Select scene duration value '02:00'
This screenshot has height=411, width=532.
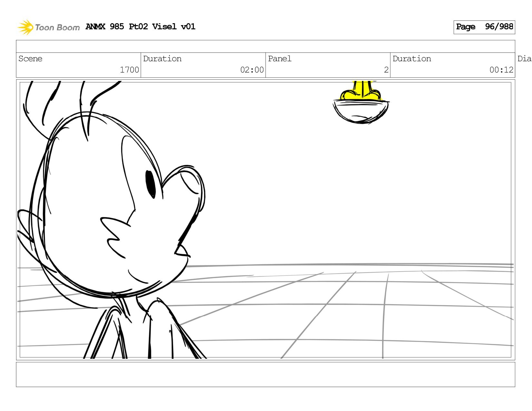tap(252, 70)
